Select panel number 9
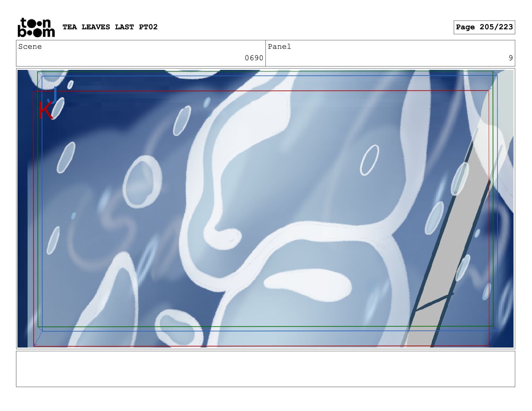The image size is (532, 411). 511,58
